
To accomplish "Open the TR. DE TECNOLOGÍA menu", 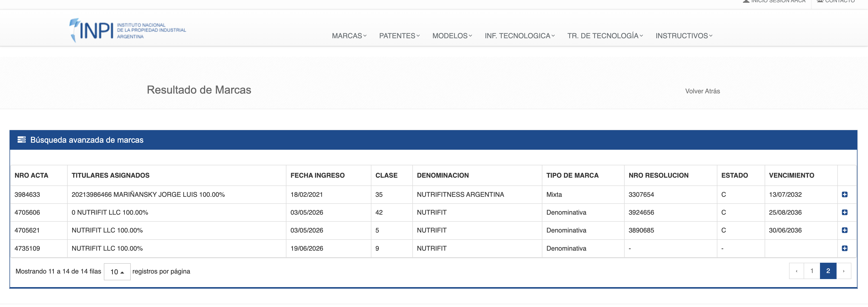I will pyautogui.click(x=605, y=36).
